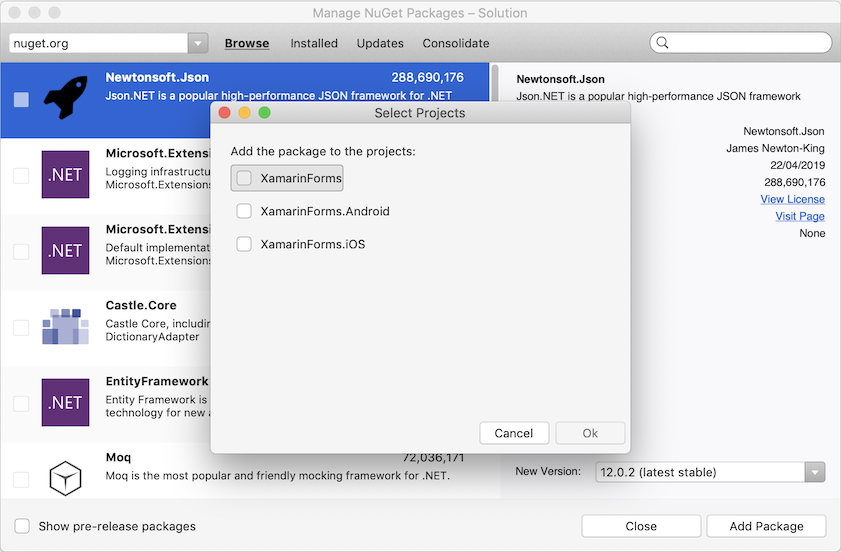Check the XamarinForms.iOS project
The image size is (841, 552).
244,244
